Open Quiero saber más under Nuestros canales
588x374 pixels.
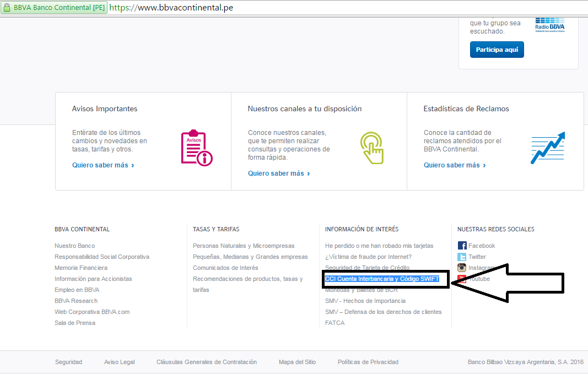point(279,174)
